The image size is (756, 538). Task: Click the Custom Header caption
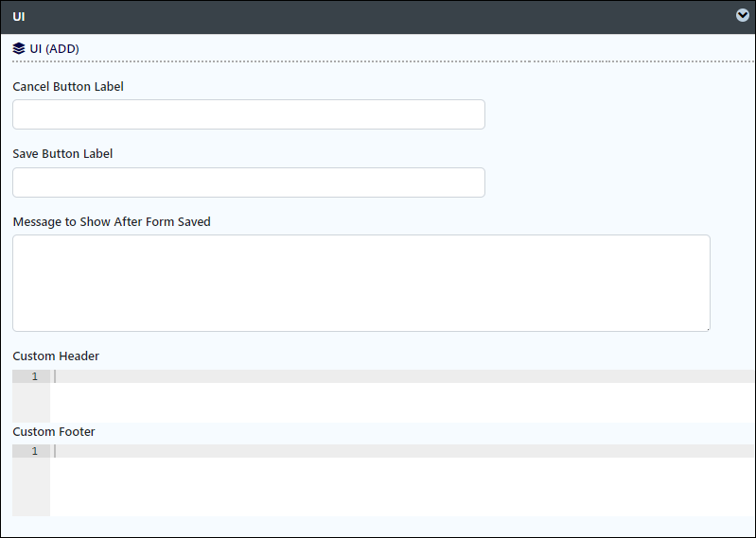(x=56, y=356)
